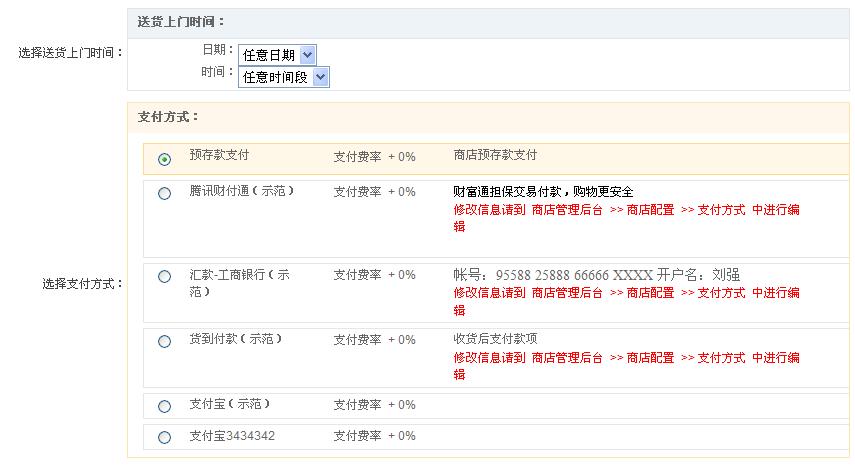Click the 支付宝3434342 label text

click(x=232, y=436)
